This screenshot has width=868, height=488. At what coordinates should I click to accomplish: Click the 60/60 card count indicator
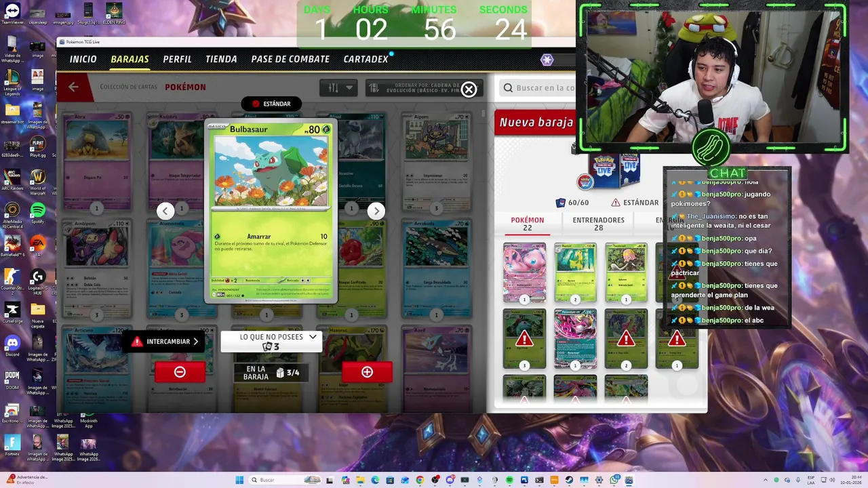coord(572,203)
